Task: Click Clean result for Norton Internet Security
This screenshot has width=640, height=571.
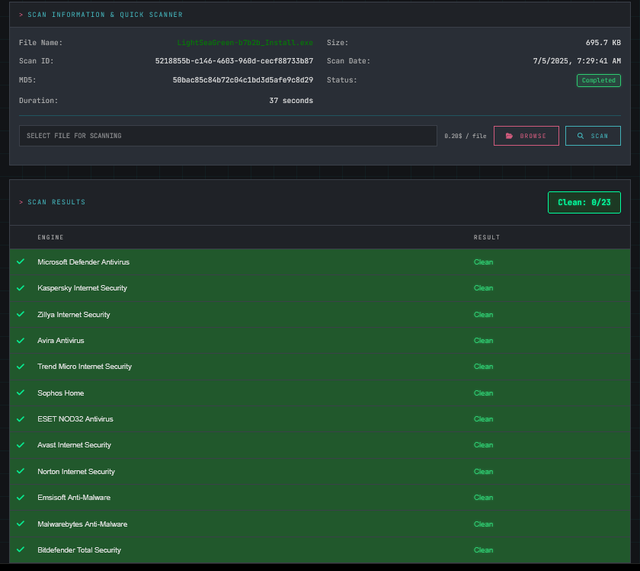Action: click(483, 471)
